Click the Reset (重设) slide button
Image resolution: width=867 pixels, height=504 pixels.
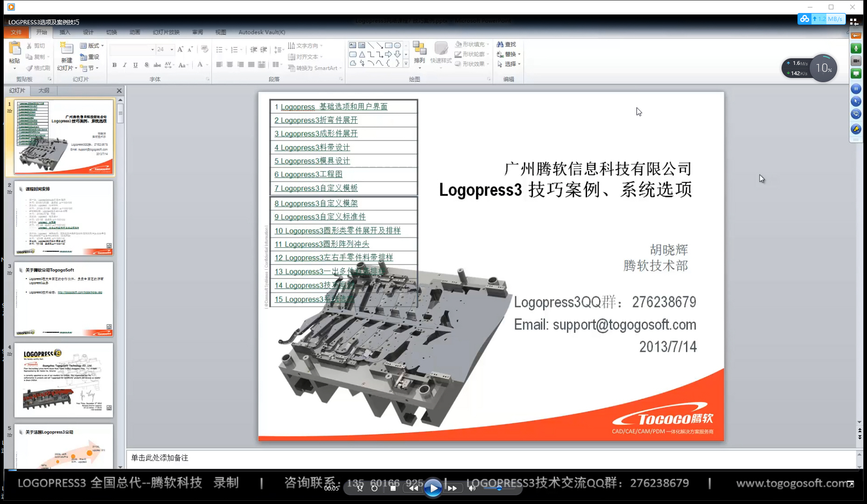[x=90, y=57]
